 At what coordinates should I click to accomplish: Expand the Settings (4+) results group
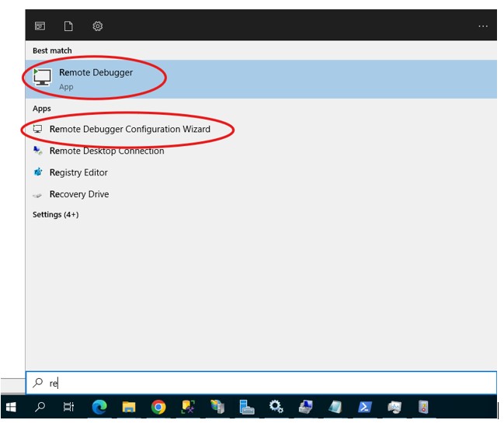pyautogui.click(x=55, y=214)
